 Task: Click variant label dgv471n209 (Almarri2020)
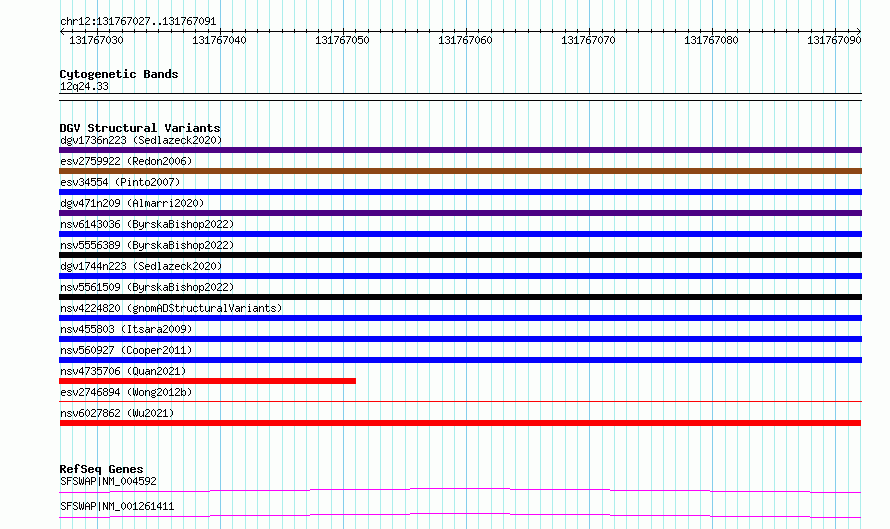point(132,203)
